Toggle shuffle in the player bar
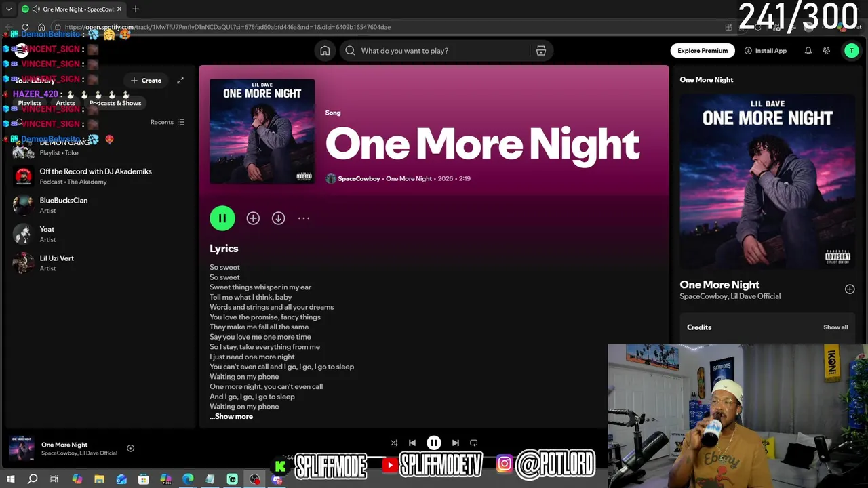This screenshot has height=488, width=868. (393, 443)
